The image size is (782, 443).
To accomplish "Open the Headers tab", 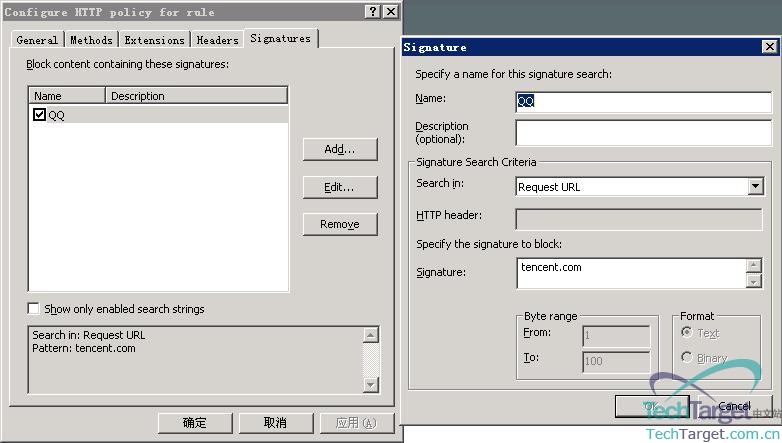I will point(217,40).
